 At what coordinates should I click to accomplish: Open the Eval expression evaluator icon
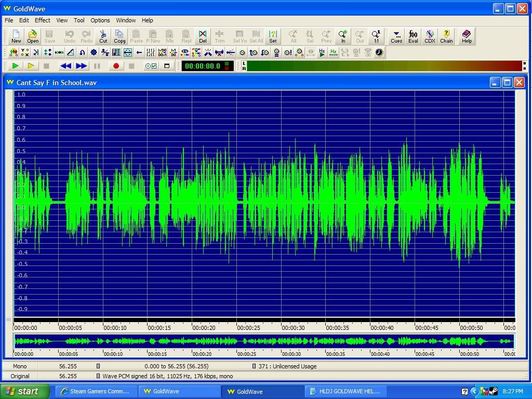pos(413,36)
